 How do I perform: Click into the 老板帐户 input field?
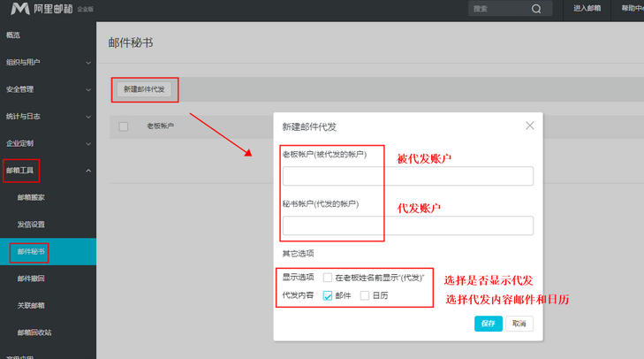tap(408, 176)
